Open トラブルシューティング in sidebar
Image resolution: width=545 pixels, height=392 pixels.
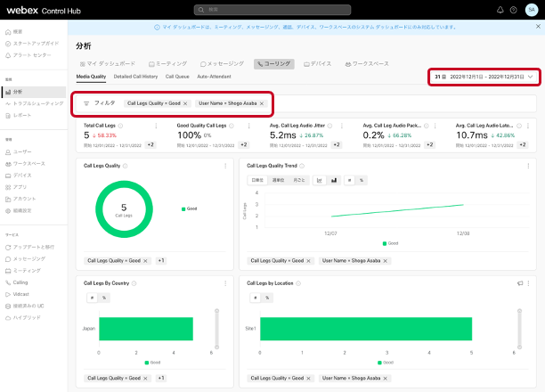[34, 103]
